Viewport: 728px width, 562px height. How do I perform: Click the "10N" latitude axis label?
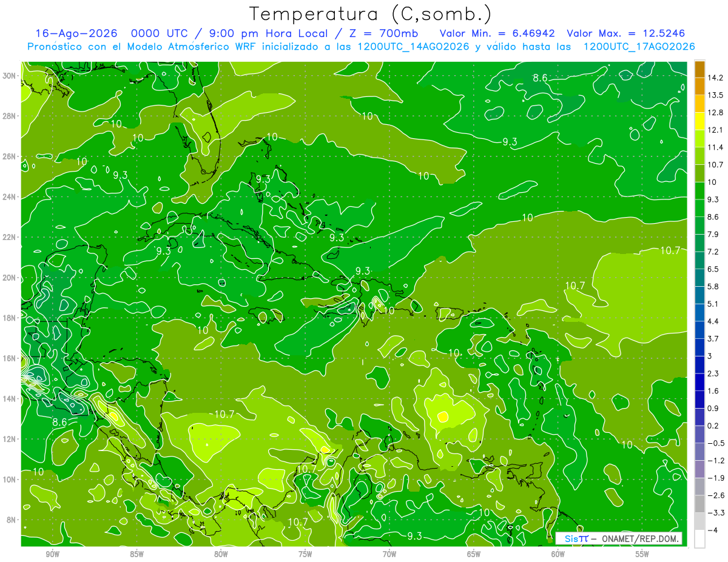click(10, 479)
